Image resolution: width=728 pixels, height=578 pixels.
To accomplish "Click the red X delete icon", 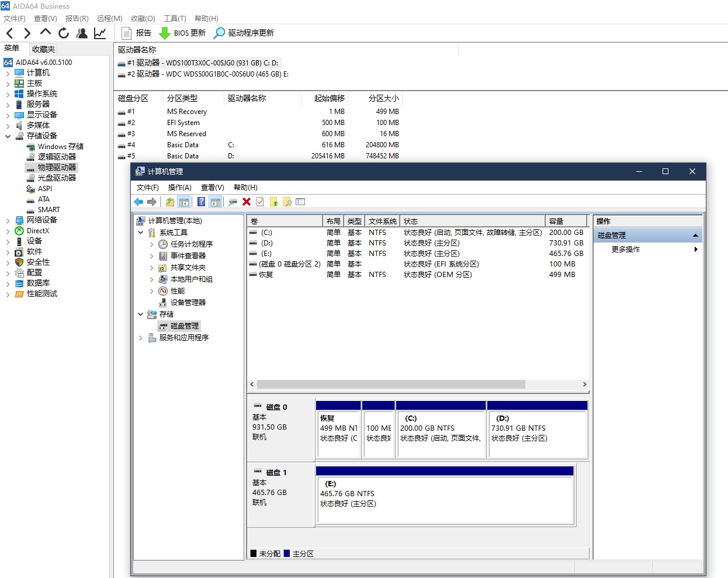I will tap(247, 202).
